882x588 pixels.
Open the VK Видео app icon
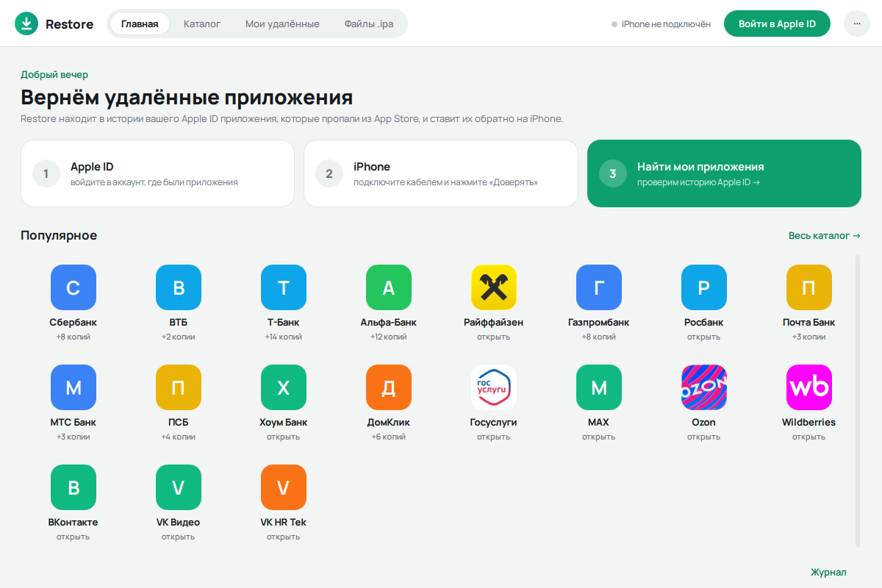coord(179,487)
